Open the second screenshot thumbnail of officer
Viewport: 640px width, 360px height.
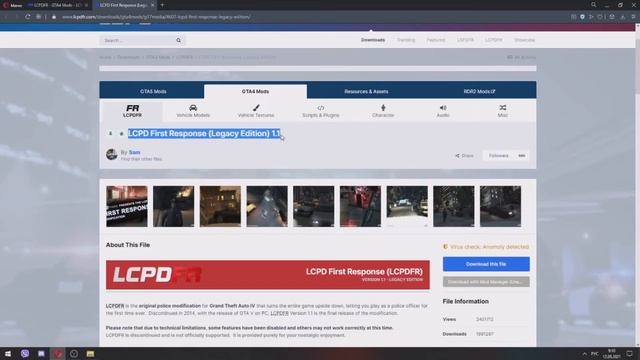pos(173,206)
